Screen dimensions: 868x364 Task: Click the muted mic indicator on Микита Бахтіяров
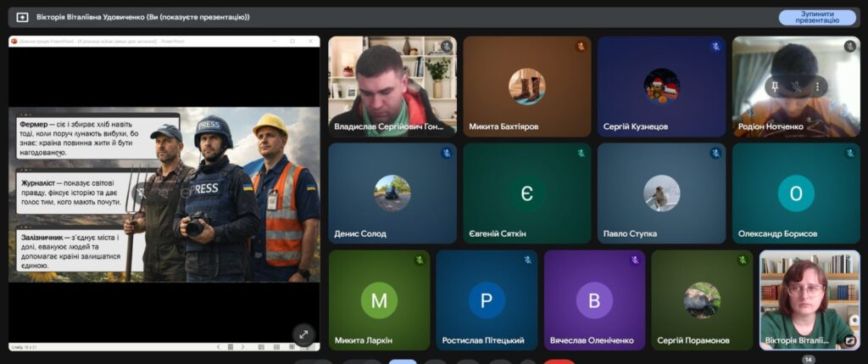pyautogui.click(x=581, y=47)
